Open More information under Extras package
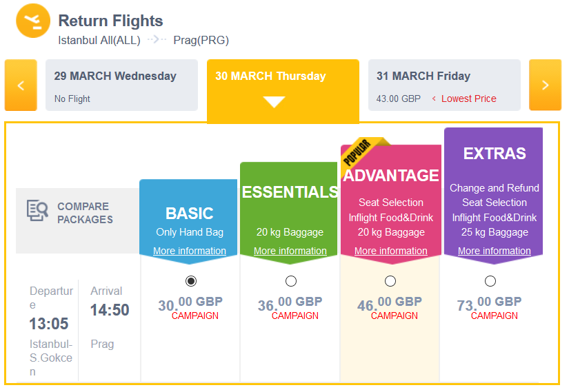Screen dimensions: 569x392 coord(495,251)
